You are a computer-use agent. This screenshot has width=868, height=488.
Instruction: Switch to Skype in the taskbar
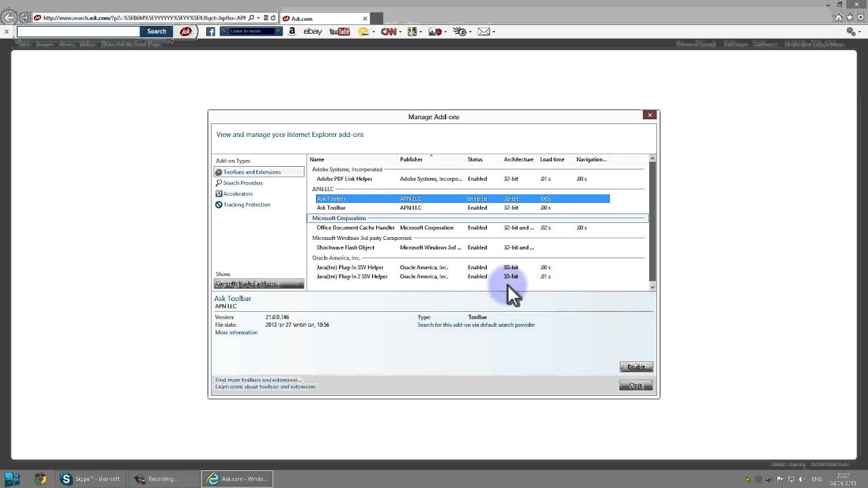(x=90, y=479)
